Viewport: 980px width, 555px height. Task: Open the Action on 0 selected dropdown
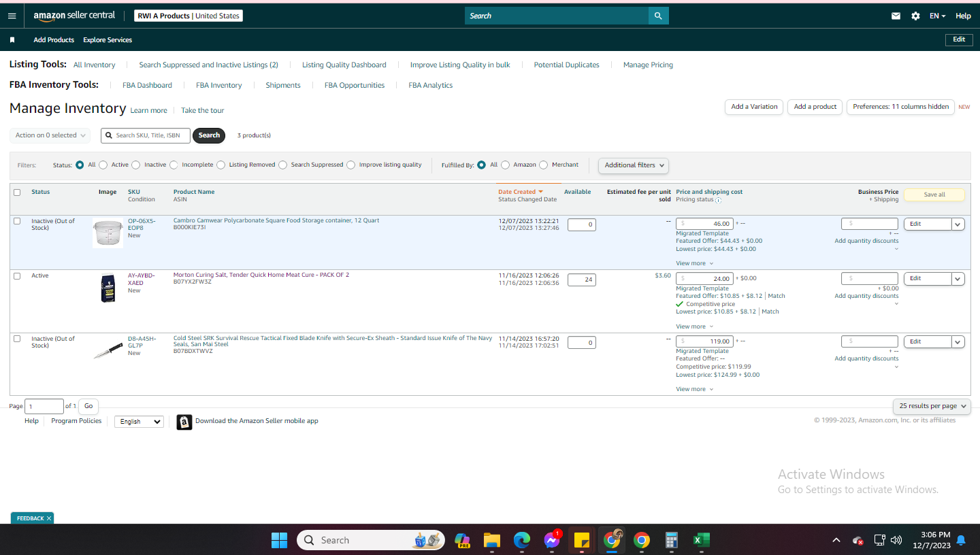(x=50, y=135)
